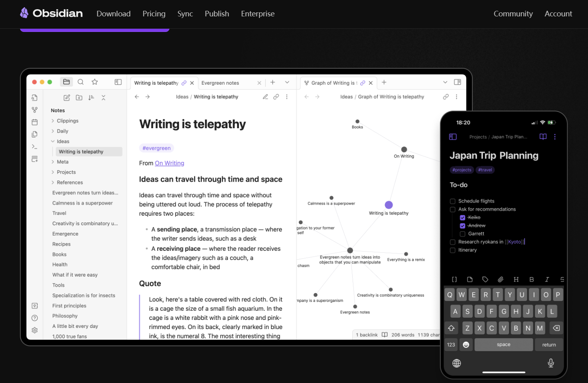Click the attachment paperclip icon on the phone toolbar
This screenshot has height=383, width=588.
pos(500,280)
